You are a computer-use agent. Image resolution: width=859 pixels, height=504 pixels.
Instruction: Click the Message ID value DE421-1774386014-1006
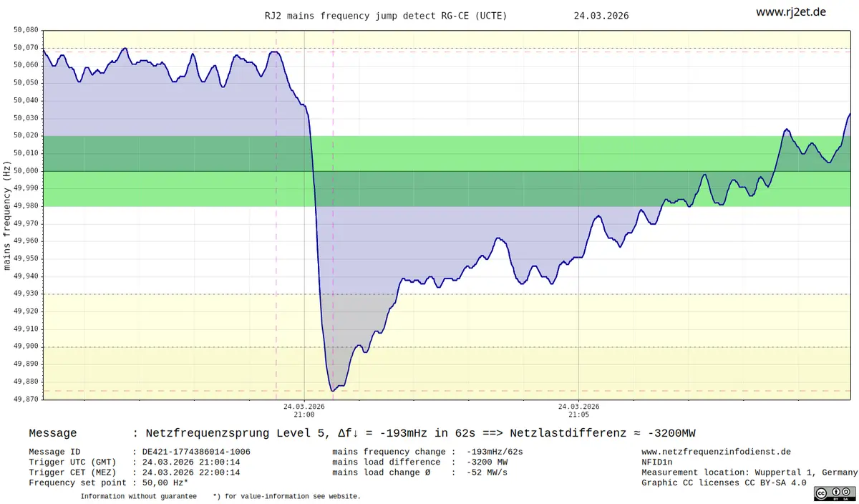pos(196,452)
